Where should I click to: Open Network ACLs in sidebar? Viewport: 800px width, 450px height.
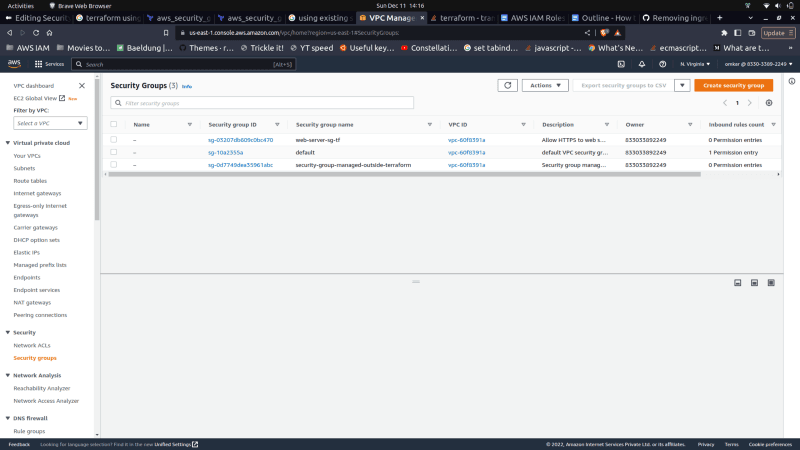[x=32, y=345]
